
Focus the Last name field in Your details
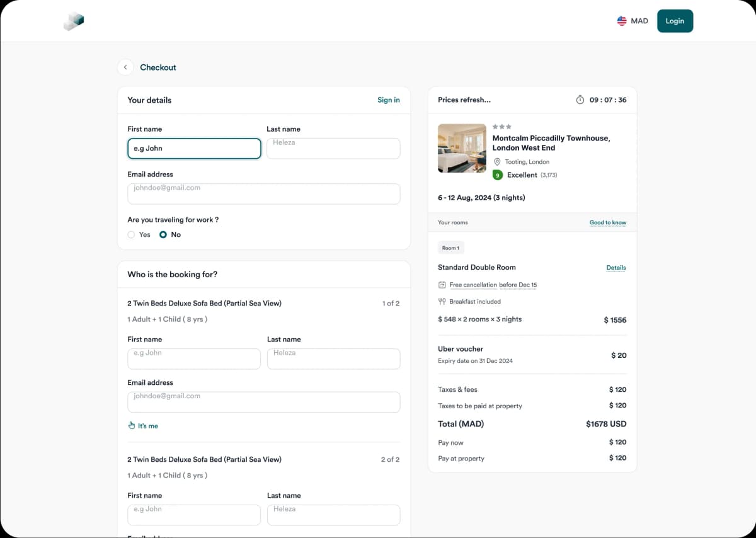click(333, 149)
